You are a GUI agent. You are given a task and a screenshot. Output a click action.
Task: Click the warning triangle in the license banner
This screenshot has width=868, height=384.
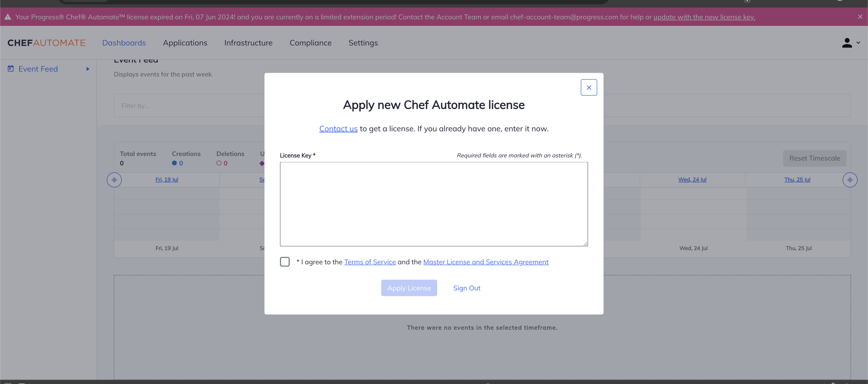pyautogui.click(x=8, y=17)
